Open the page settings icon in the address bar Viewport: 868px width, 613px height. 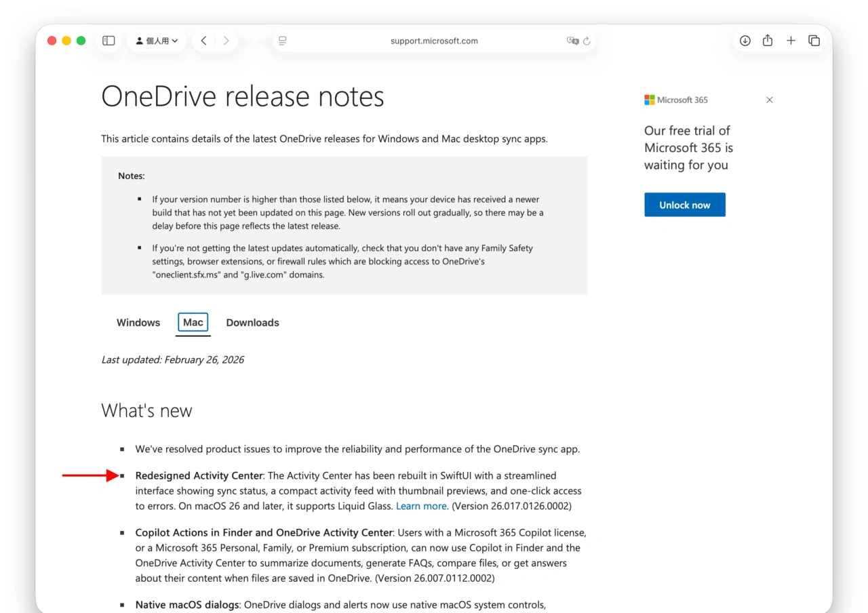pyautogui.click(x=282, y=41)
